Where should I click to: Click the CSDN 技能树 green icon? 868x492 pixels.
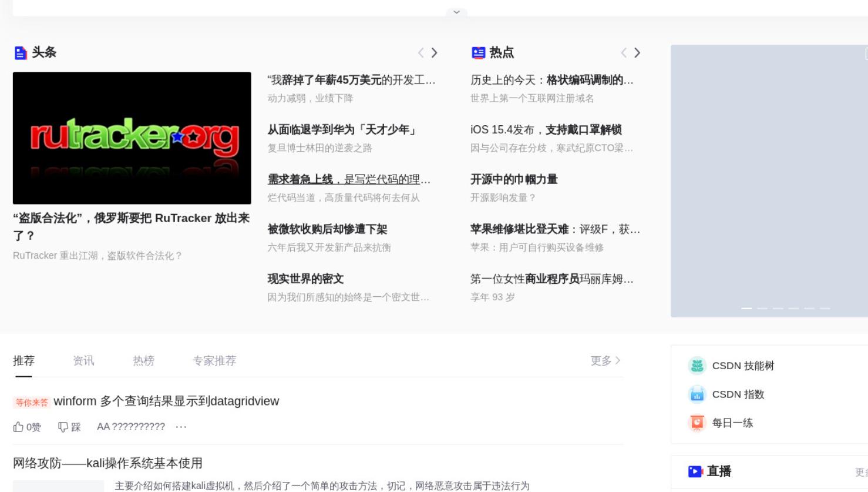point(697,366)
